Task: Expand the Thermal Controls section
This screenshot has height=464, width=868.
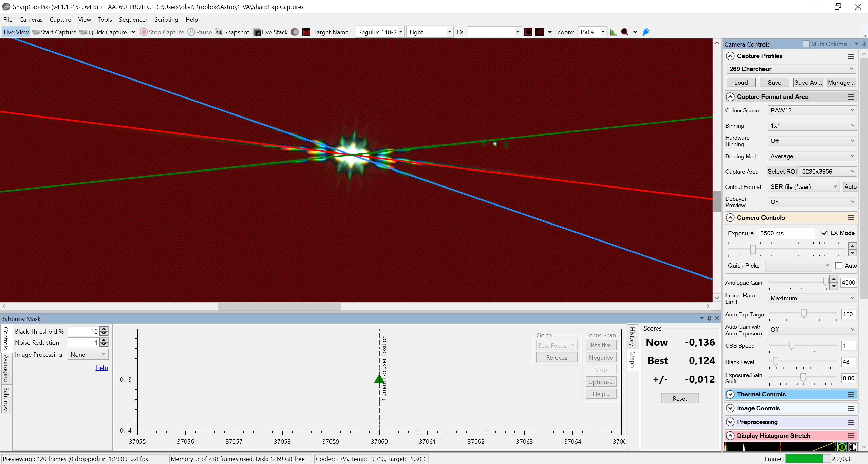Action: [730, 394]
